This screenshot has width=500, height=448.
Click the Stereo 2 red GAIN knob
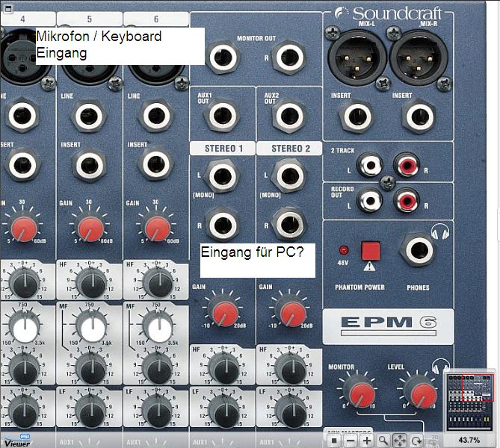pos(292,313)
